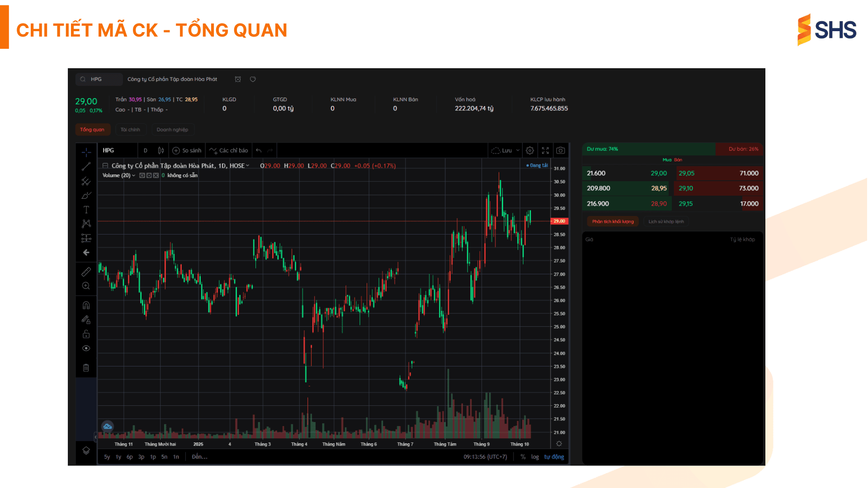868x488 pixels.
Task: Collapse the chart legend toggle
Action: [105, 166]
